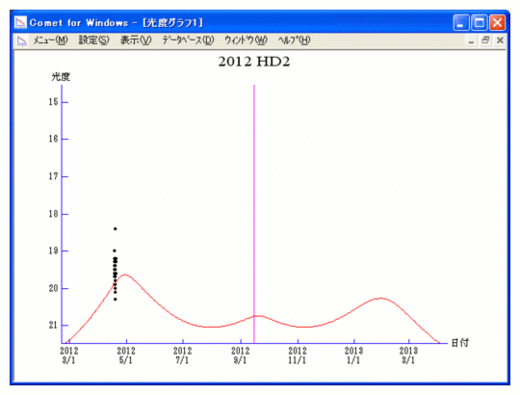Click the Comet app icon in title bar
520x395 pixels.
pyautogui.click(x=21, y=23)
